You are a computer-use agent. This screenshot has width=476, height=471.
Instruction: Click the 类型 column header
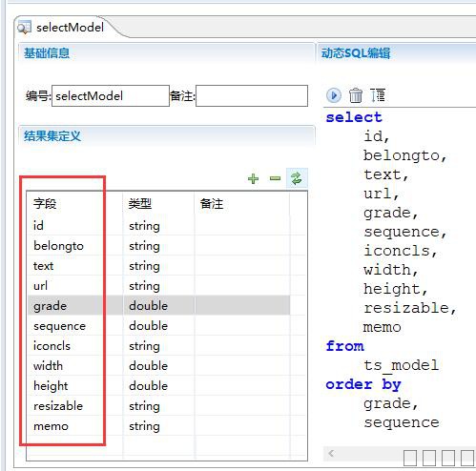(x=140, y=203)
